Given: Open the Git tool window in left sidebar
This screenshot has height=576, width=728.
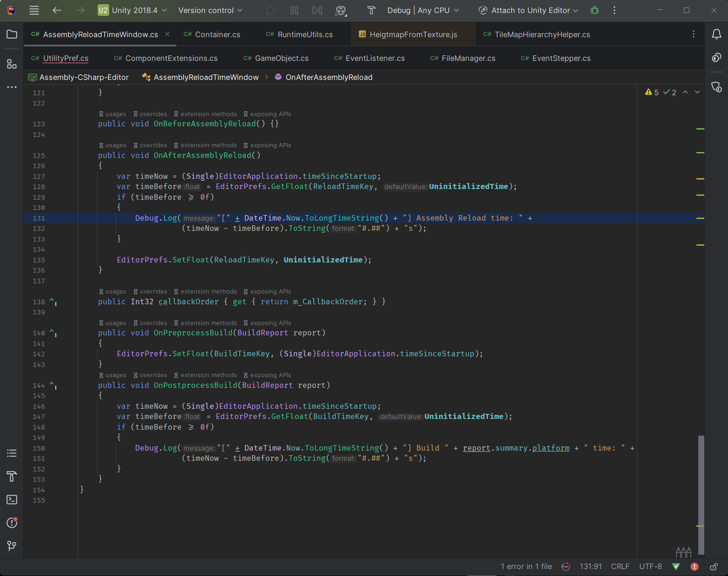Looking at the screenshot, I should (x=12, y=546).
